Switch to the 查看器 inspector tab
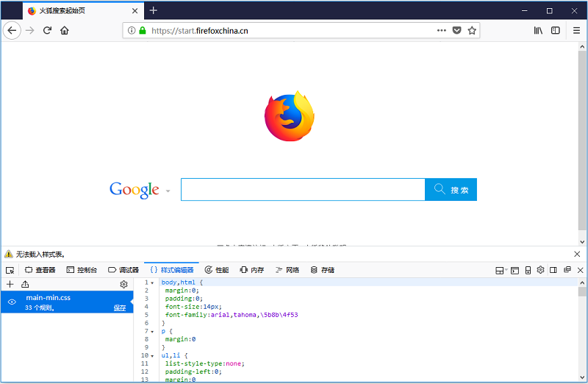The width and height of the screenshot is (588, 384). (40, 270)
